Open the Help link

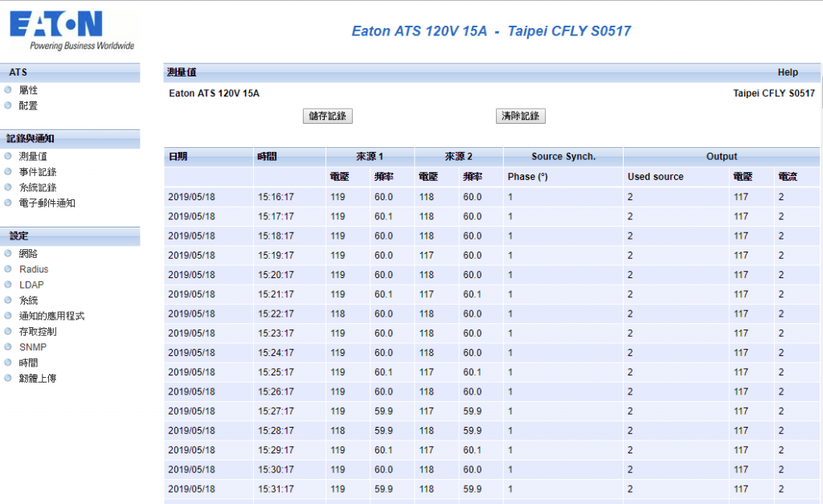[x=788, y=72]
